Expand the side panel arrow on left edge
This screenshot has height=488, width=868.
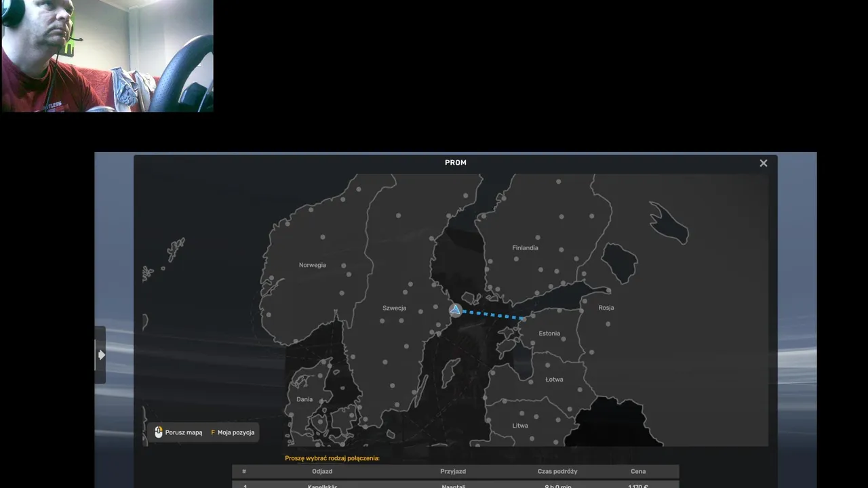click(x=101, y=354)
